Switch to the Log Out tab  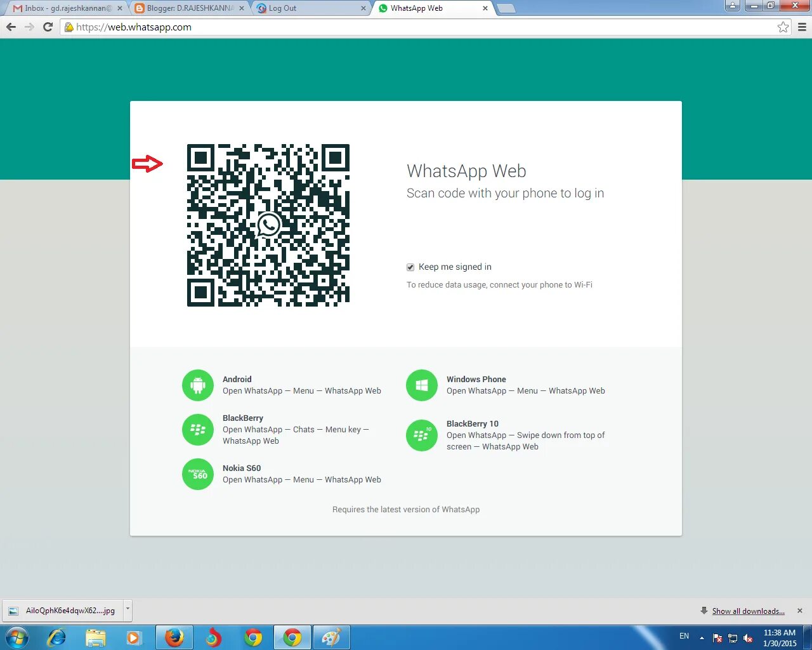[311, 8]
